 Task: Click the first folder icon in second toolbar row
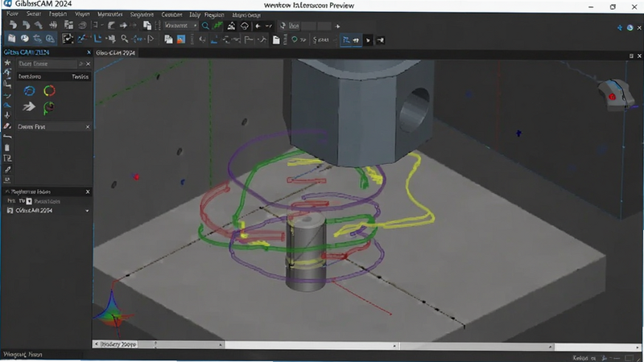coord(11,39)
